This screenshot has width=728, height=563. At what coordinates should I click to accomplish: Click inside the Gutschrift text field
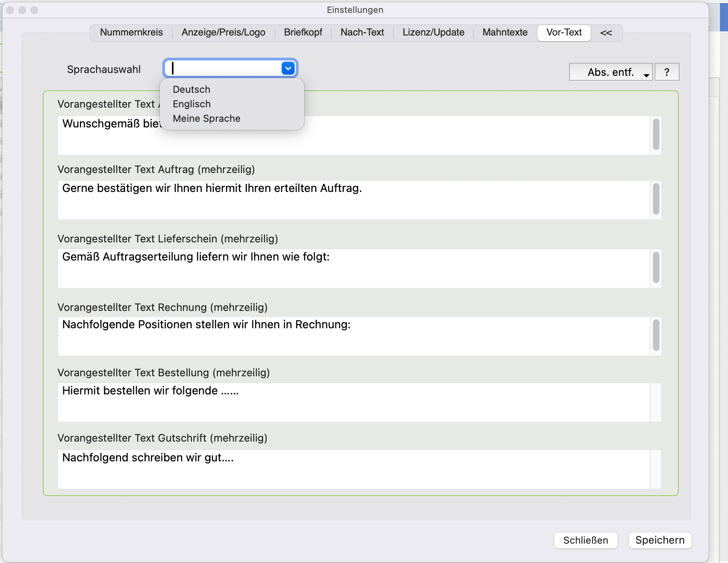tap(353, 469)
